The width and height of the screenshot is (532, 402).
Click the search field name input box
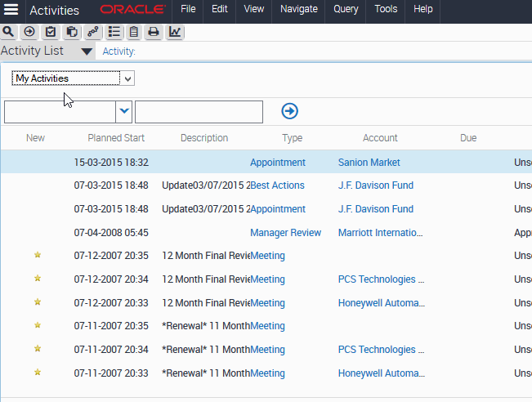click(x=60, y=112)
